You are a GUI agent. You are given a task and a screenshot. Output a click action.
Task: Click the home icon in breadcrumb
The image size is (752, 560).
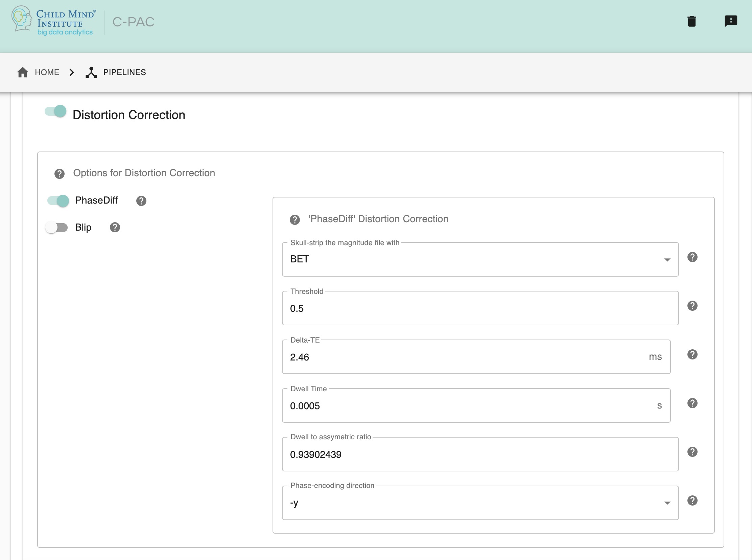point(23,72)
